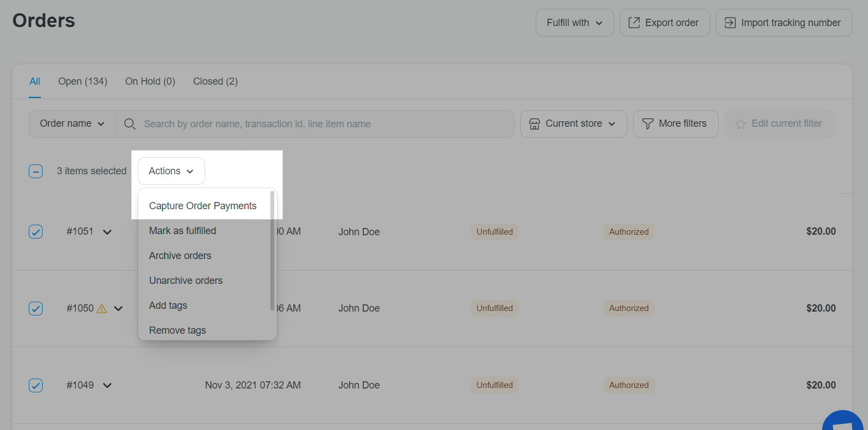Click the funnel icon in More filters
Screen dimensions: 868x430
647,124
